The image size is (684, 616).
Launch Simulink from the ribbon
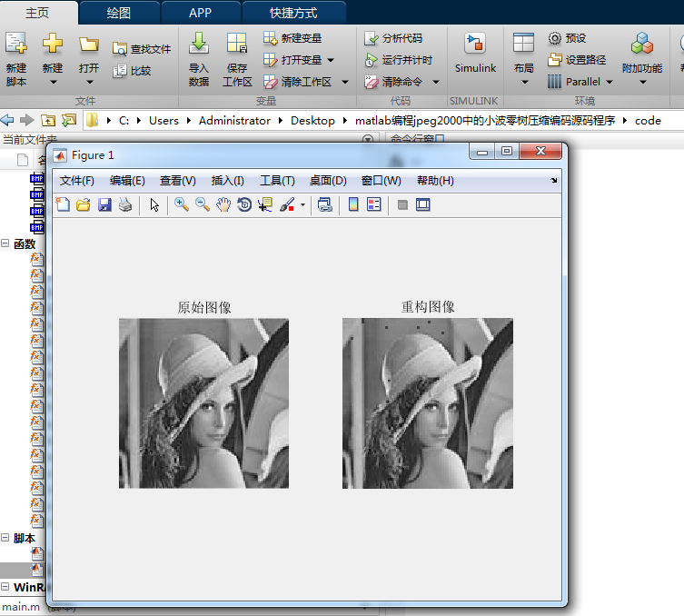tap(475, 53)
